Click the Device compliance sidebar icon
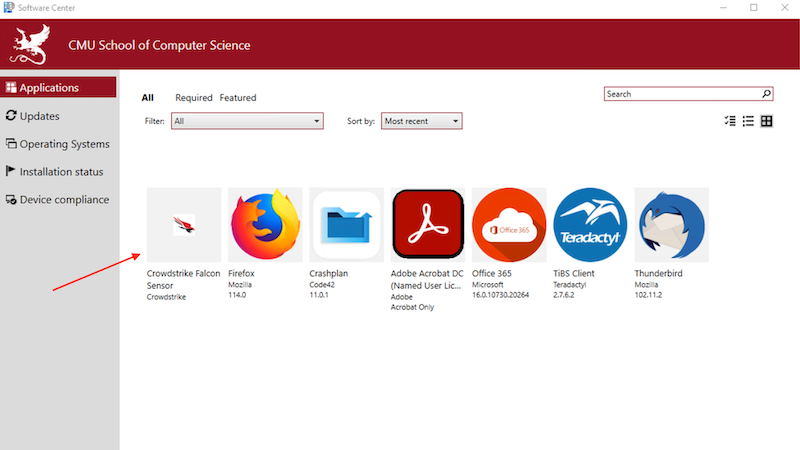The width and height of the screenshot is (800, 450). (x=11, y=199)
